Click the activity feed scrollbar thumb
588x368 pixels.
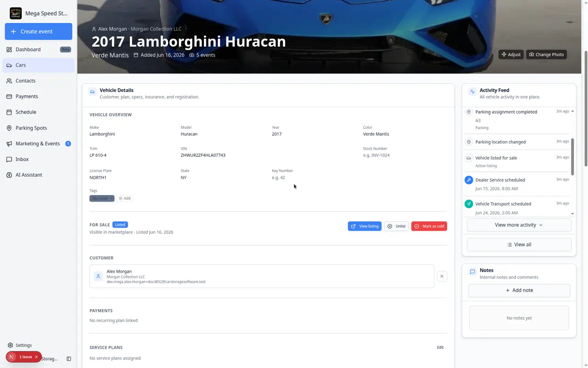coord(572,156)
